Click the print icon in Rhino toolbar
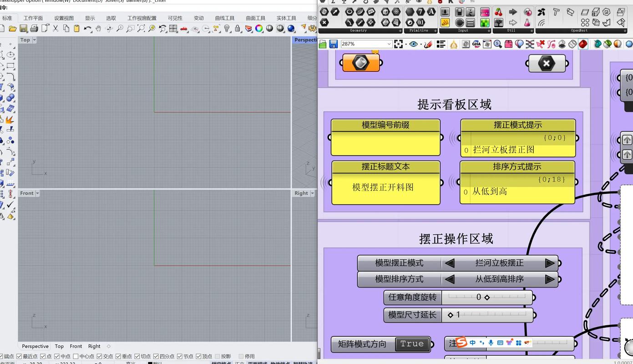 [34, 28]
